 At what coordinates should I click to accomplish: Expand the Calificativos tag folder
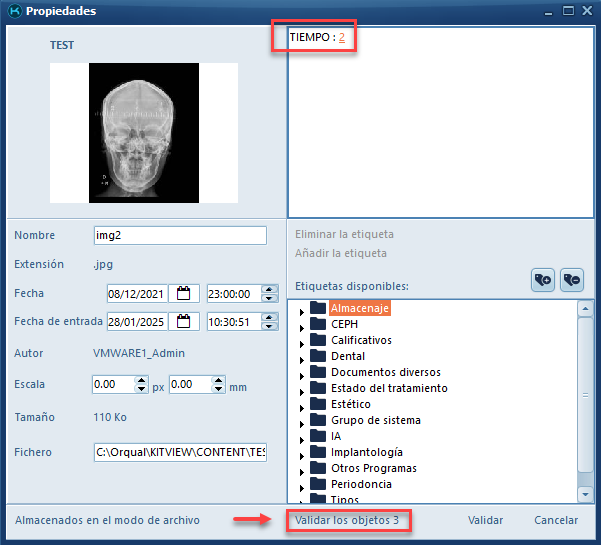click(x=302, y=344)
